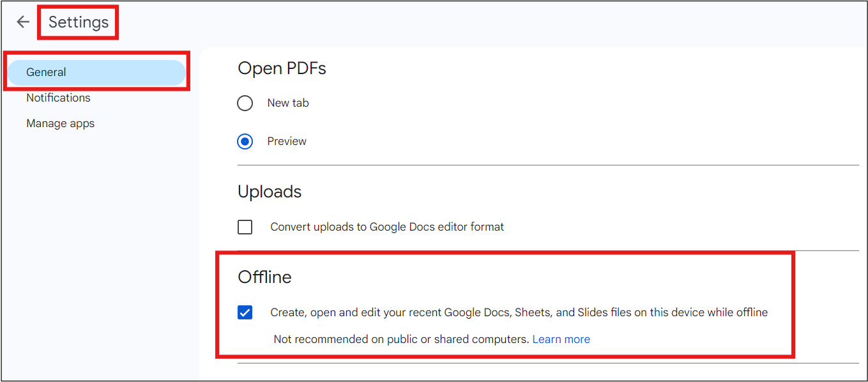Open the Learn more link about offline use

coord(561,339)
